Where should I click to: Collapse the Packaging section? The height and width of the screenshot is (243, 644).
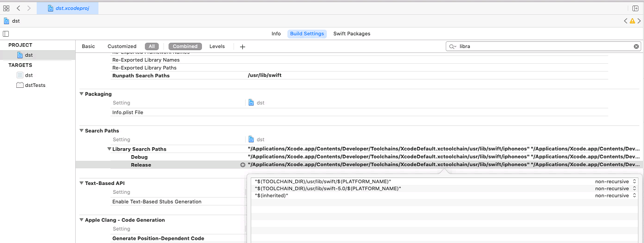coord(82,94)
